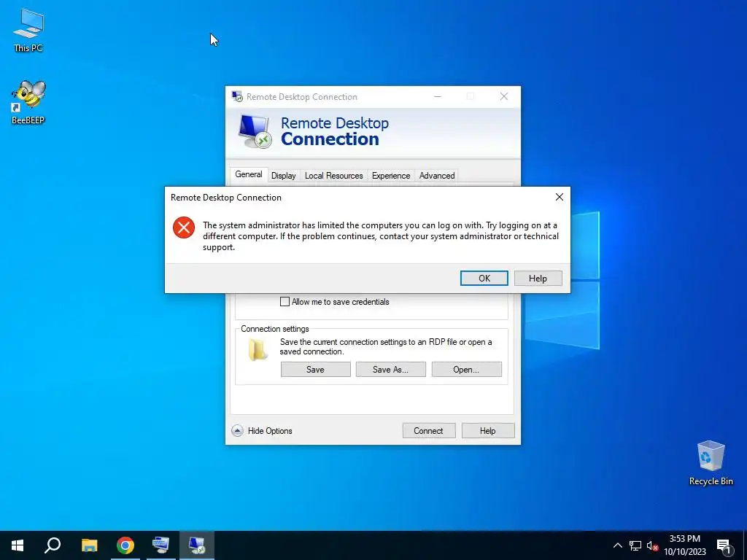
Task: Collapse options via Hide Options arrow
Action: tap(237, 430)
